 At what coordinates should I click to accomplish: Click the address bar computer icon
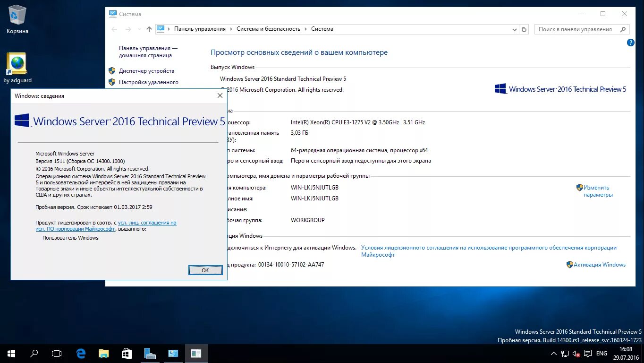pyautogui.click(x=161, y=29)
